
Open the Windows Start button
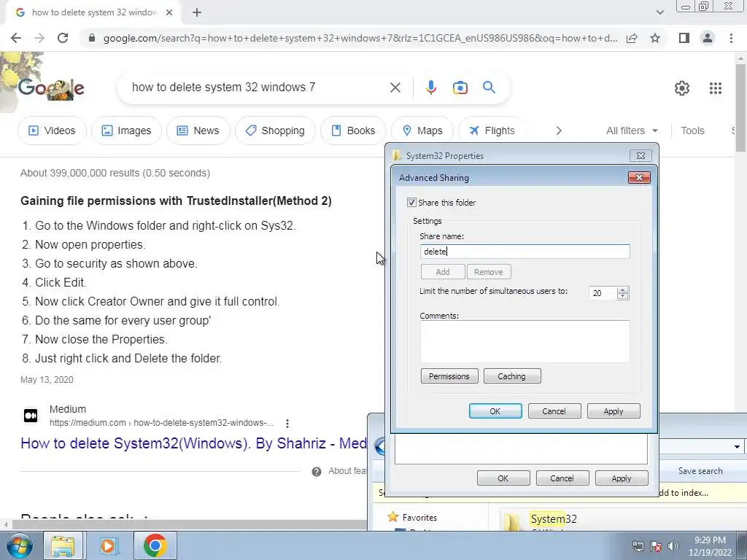pos(19,545)
